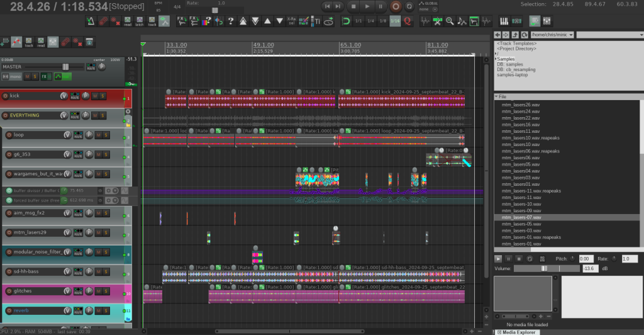Click the Media Explorer Pitch input field
This screenshot has width=644, height=335.
tap(586, 259)
